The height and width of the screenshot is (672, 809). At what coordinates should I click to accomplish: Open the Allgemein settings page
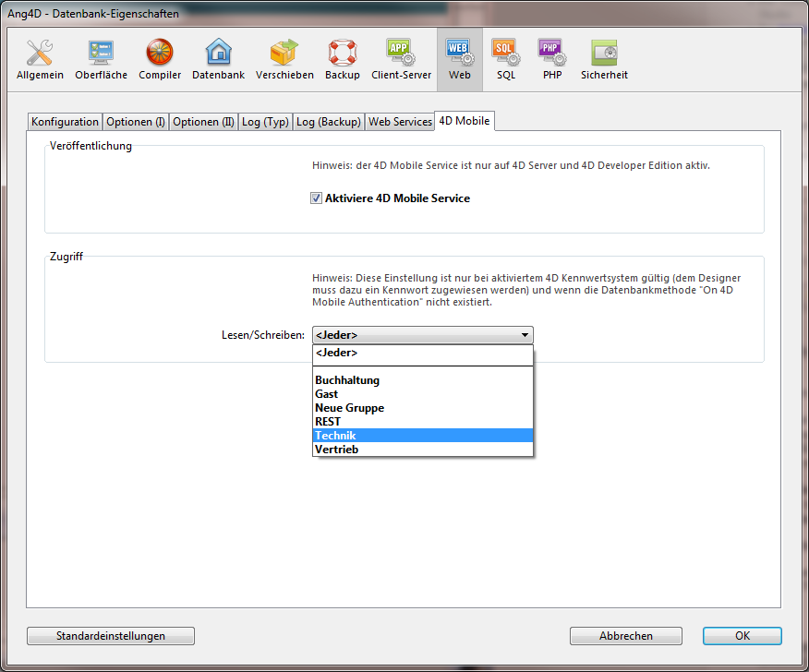(x=40, y=60)
